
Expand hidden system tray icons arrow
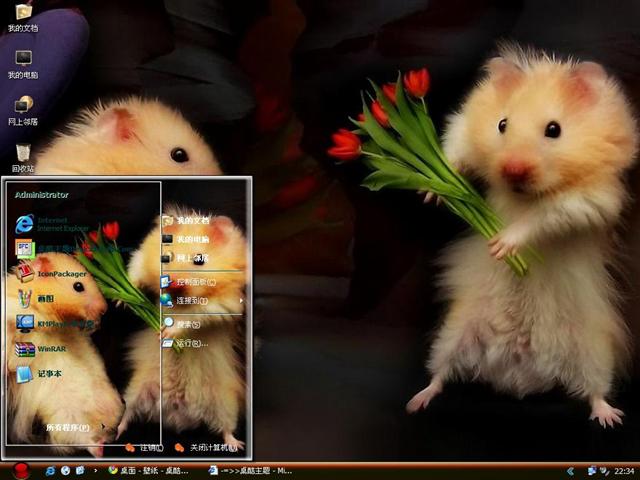coord(569,470)
